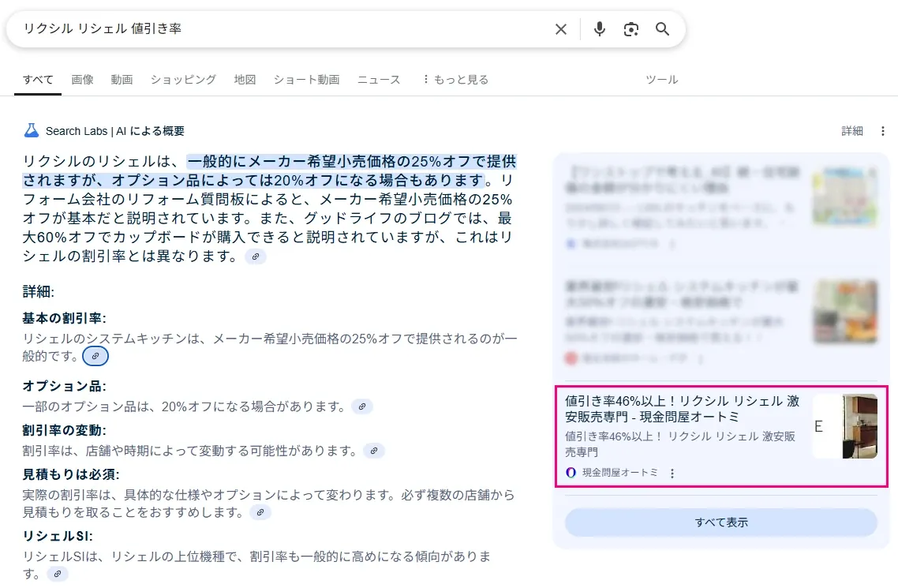Open the options menu on the オートミ card
This screenshot has height=588, width=898.
pos(672,472)
